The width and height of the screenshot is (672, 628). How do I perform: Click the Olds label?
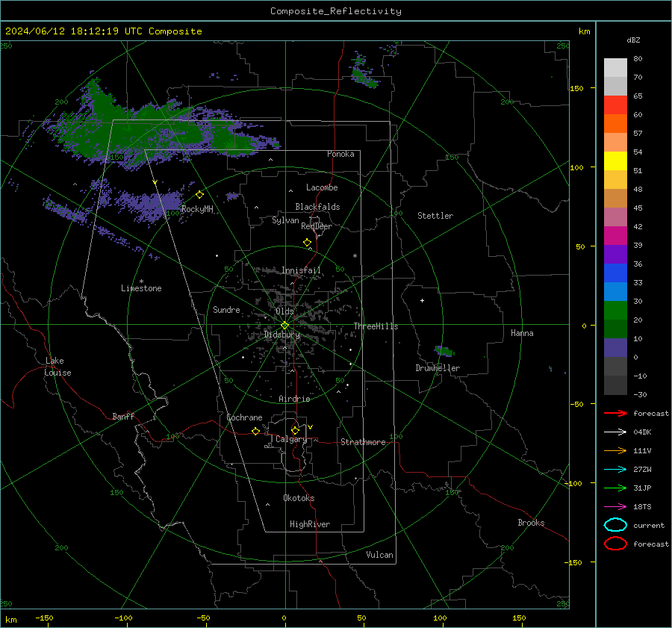284,311
